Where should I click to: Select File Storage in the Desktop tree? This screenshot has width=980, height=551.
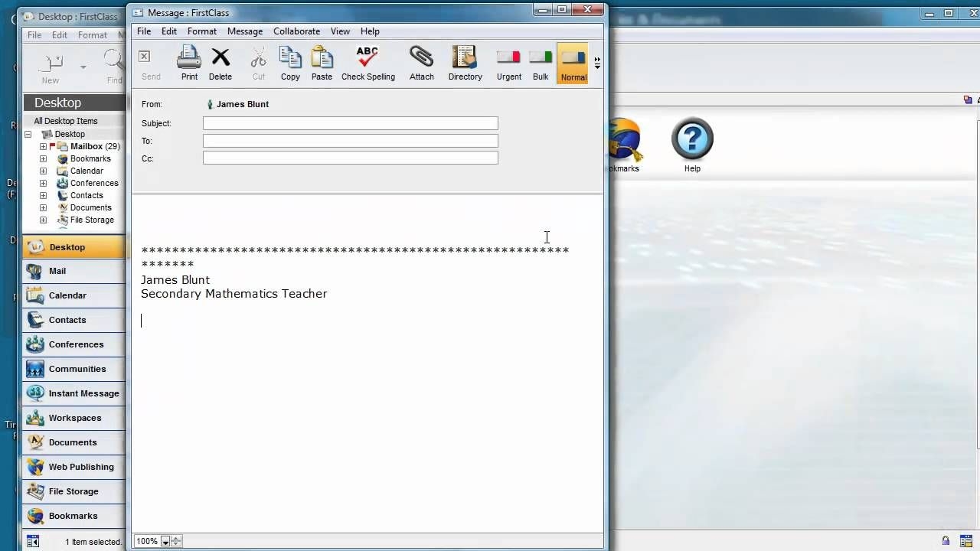92,220
